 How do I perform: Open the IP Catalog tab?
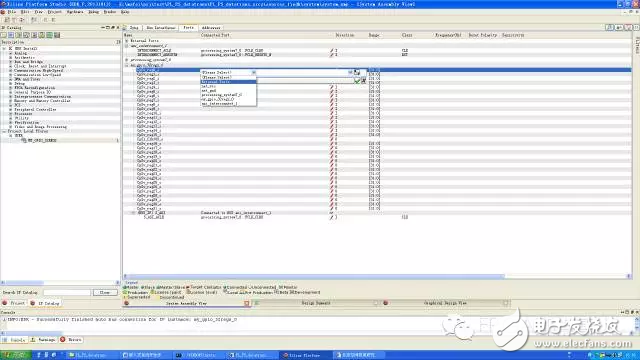[45, 303]
